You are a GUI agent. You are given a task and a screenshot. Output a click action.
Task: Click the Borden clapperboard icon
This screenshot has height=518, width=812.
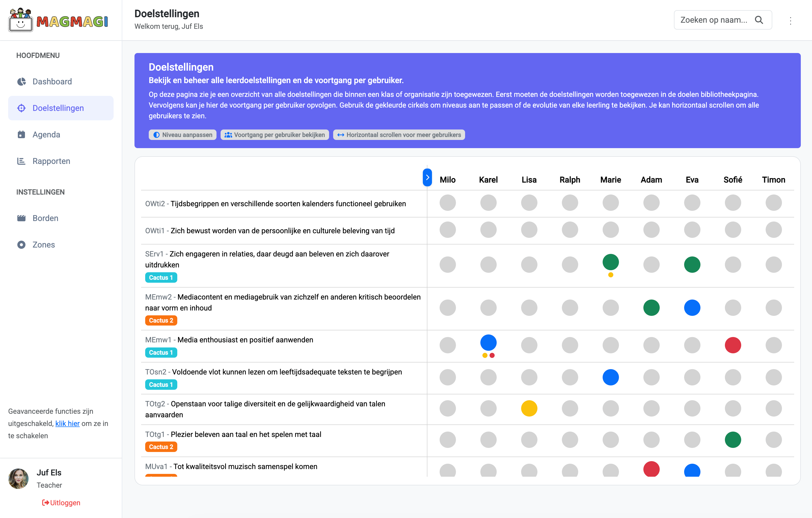(x=21, y=218)
